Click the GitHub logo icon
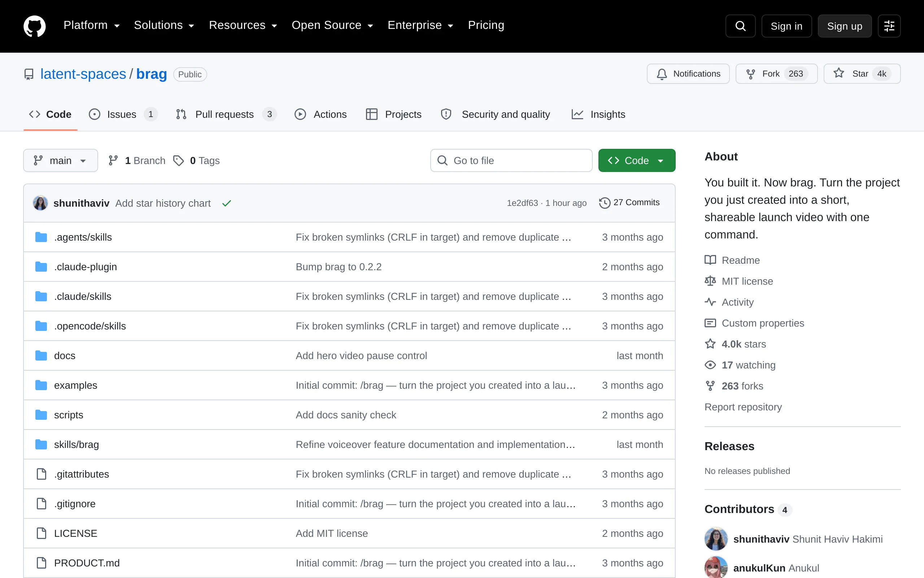 pos(34,26)
